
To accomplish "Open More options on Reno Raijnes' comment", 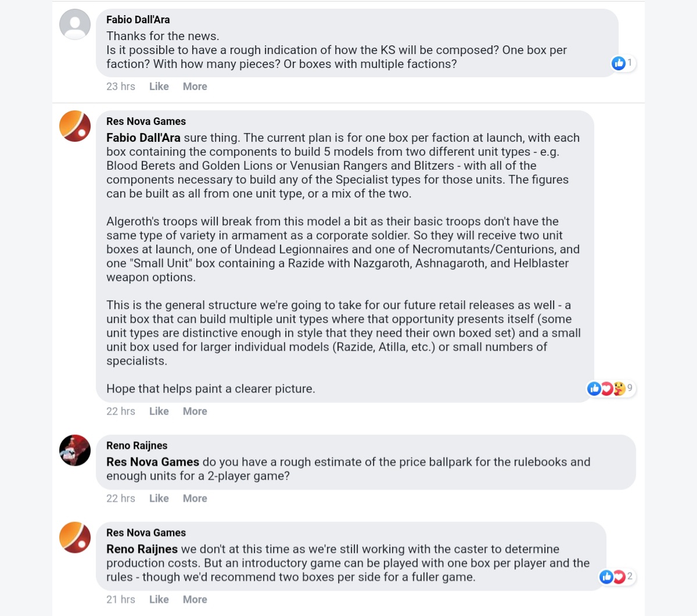I will pos(195,499).
